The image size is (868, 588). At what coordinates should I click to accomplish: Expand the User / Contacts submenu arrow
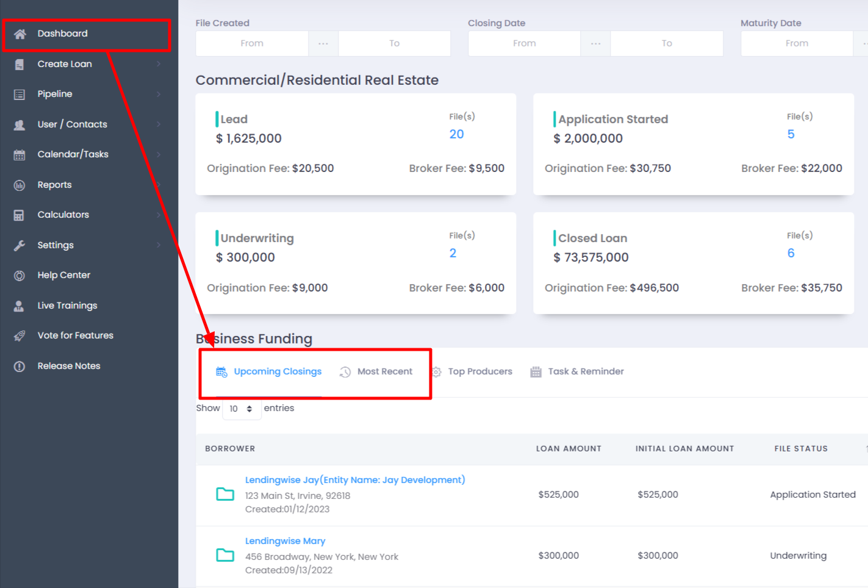click(159, 124)
